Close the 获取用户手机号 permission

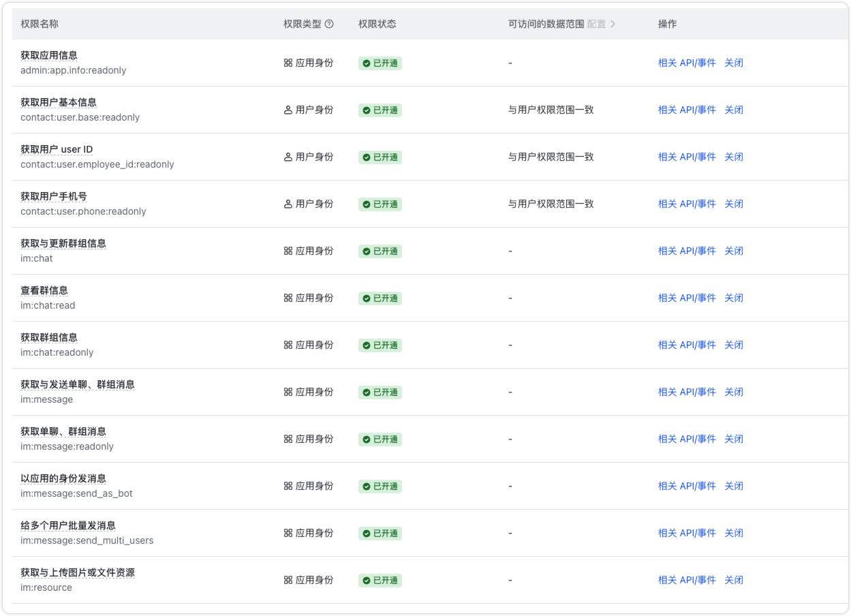[733, 204]
